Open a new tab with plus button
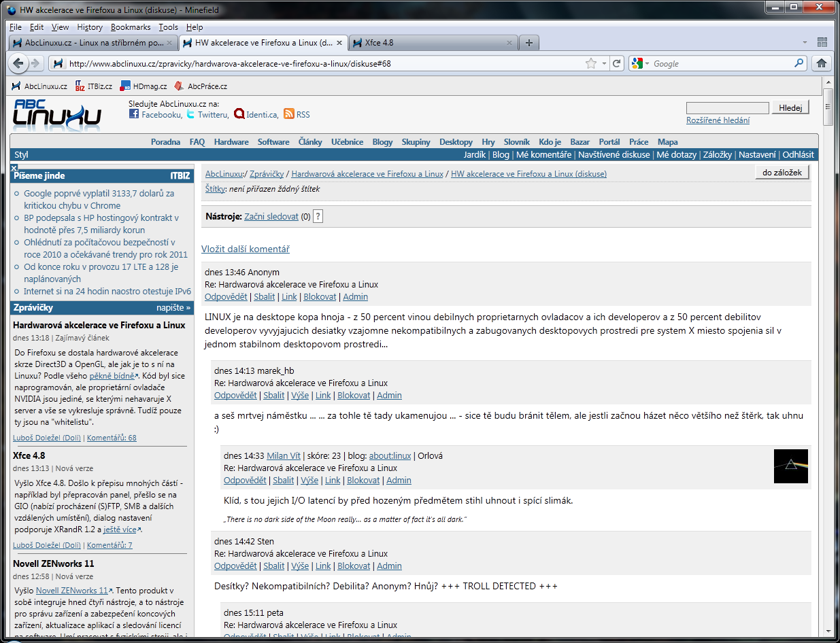The height and width of the screenshot is (643, 840). [x=529, y=42]
